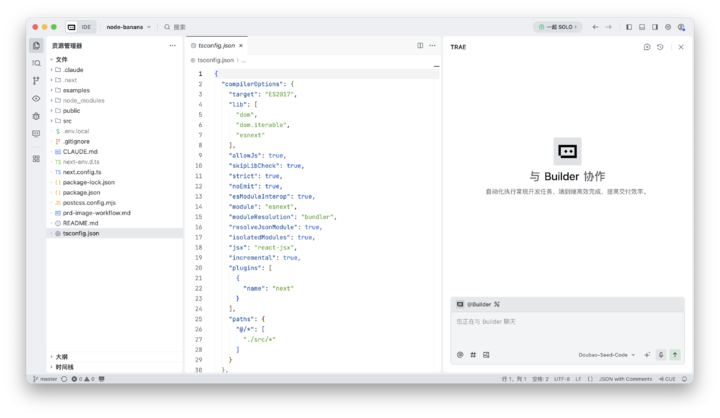720x418 pixels.
Task: Click the chat history icon in TRAE panel
Action: point(660,47)
